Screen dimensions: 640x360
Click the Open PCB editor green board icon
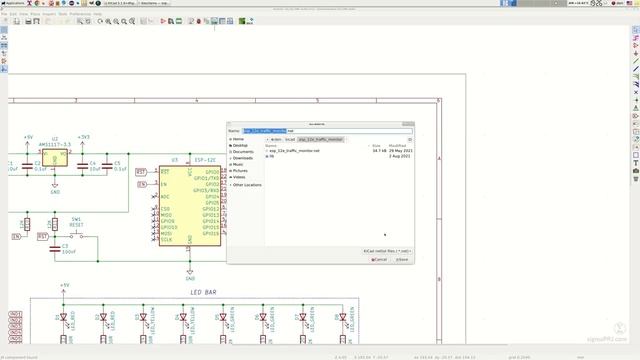(242, 21)
